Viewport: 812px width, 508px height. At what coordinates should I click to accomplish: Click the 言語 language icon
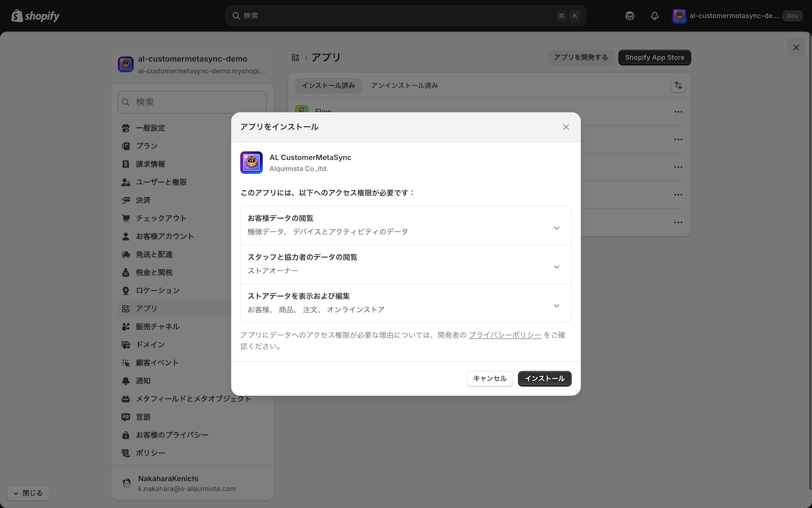click(126, 417)
